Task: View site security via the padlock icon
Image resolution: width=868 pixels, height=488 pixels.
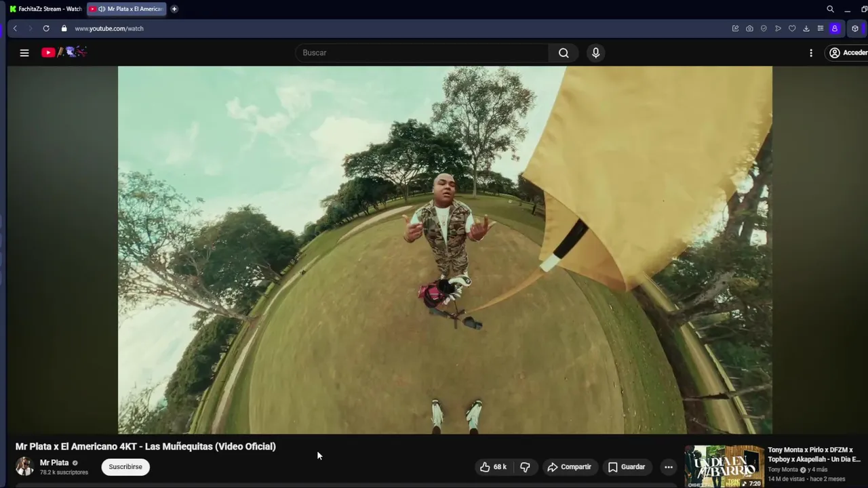Action: tap(64, 28)
